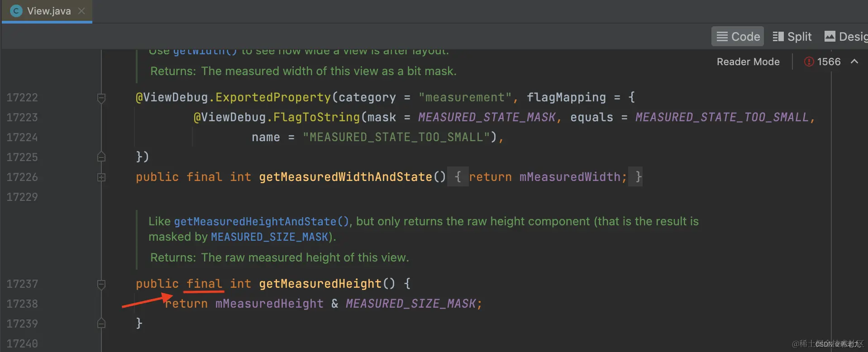The image size is (868, 352).
Task: Click the underlined final keyword
Action: point(204,284)
